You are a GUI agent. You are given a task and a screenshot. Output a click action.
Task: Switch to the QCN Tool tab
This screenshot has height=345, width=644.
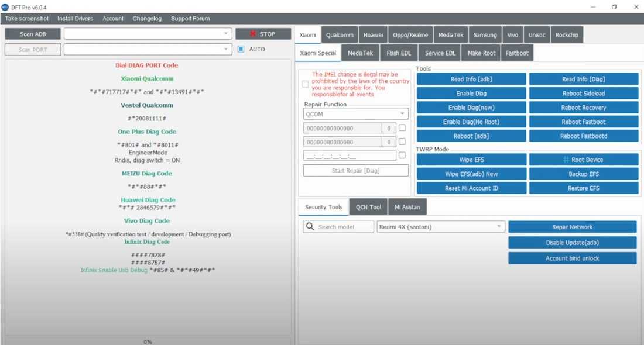pos(368,207)
